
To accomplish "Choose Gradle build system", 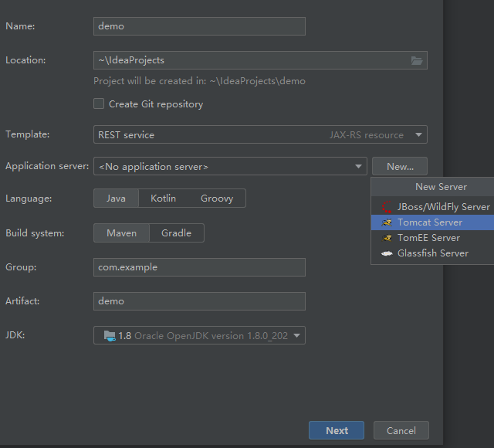I will (177, 233).
